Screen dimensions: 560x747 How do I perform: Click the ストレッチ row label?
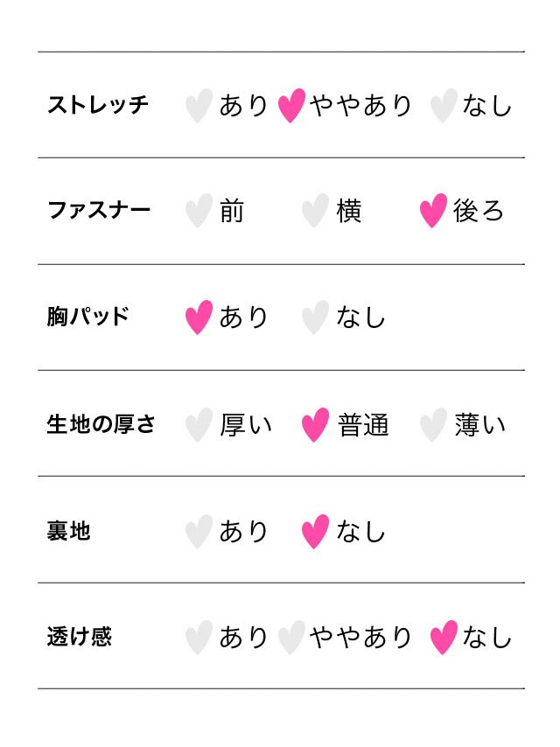[98, 105]
